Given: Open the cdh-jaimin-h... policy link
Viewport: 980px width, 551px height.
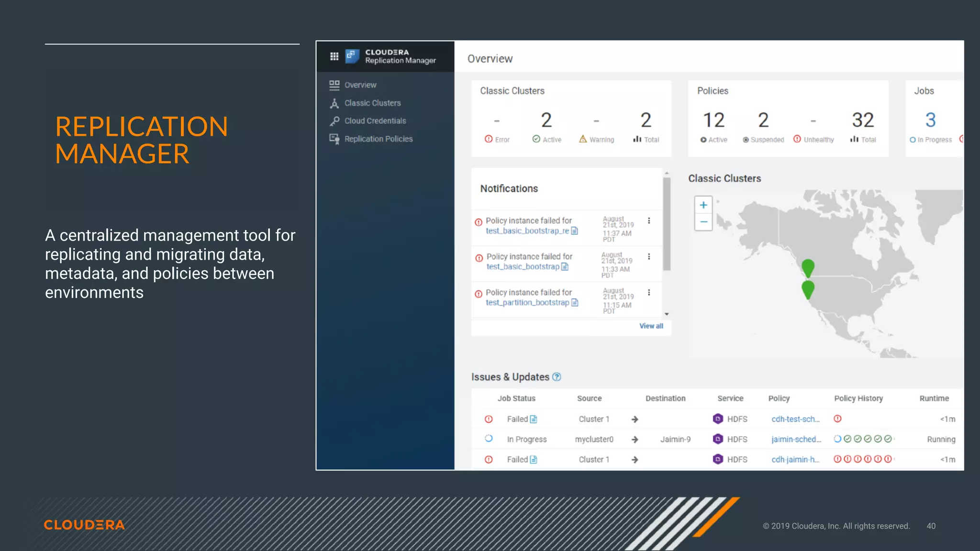Looking at the screenshot, I should pyautogui.click(x=795, y=460).
